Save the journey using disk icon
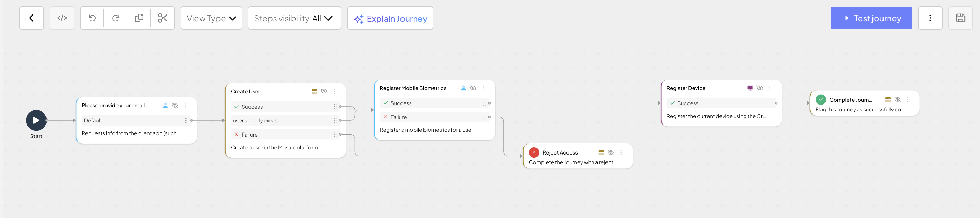Screen dimensions: 980x218 click(960, 18)
